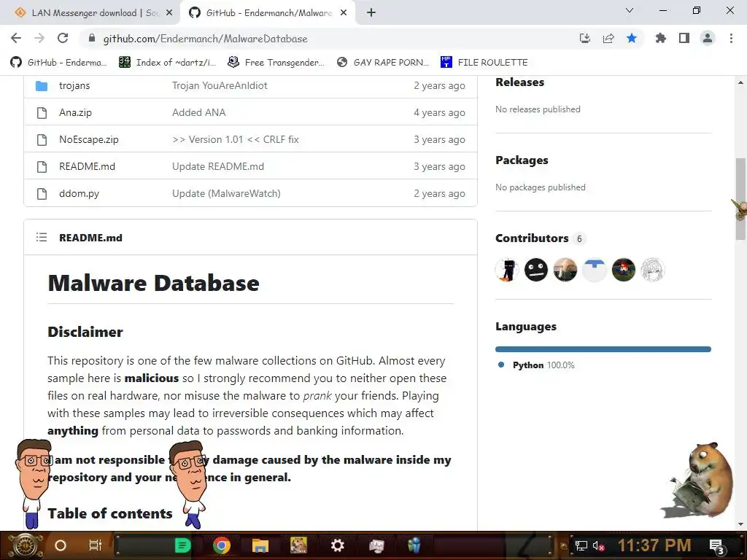Click the first contributor avatar
This screenshot has height=560, width=747.
[x=507, y=270]
